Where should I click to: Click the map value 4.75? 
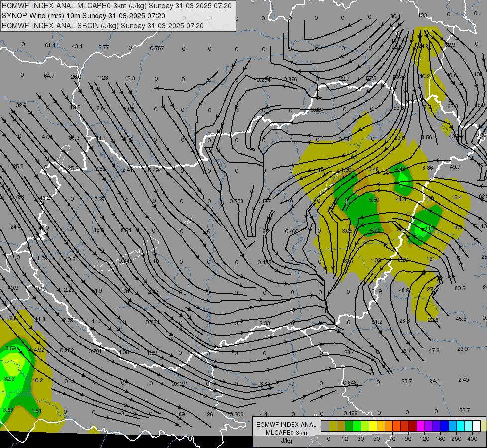(375, 230)
